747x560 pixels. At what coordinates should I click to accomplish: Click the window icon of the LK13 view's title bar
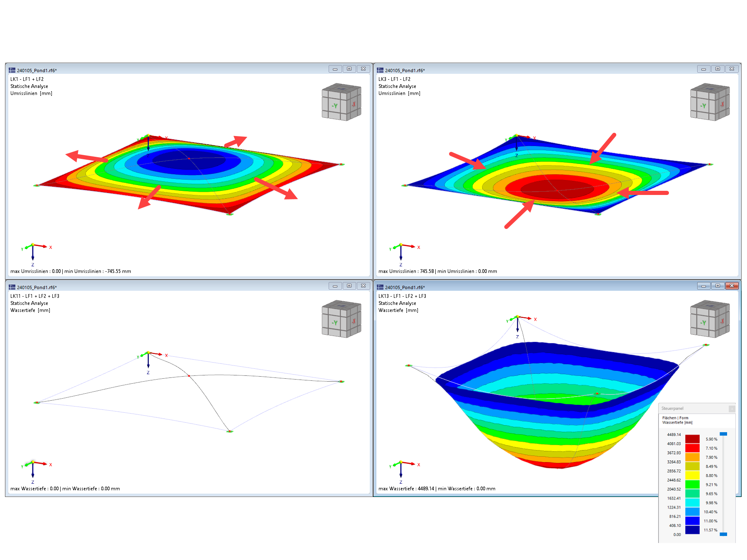click(380, 287)
